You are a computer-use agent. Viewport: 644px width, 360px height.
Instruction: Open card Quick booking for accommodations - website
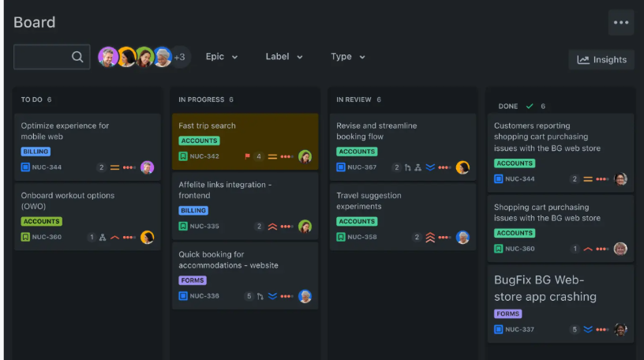(245, 276)
